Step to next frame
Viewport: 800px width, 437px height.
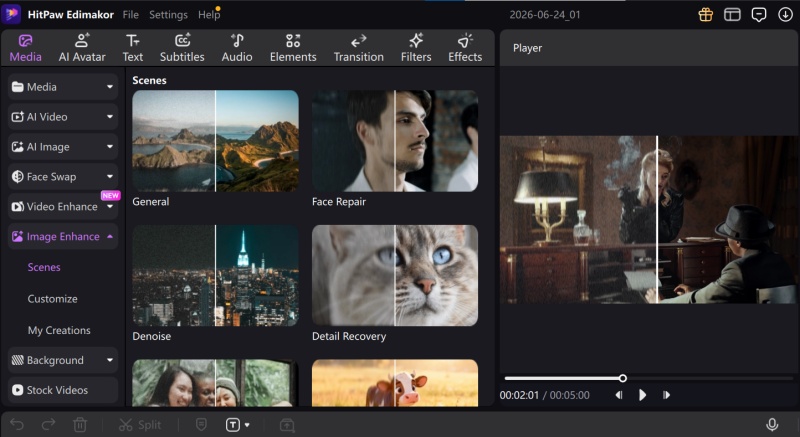pos(666,395)
